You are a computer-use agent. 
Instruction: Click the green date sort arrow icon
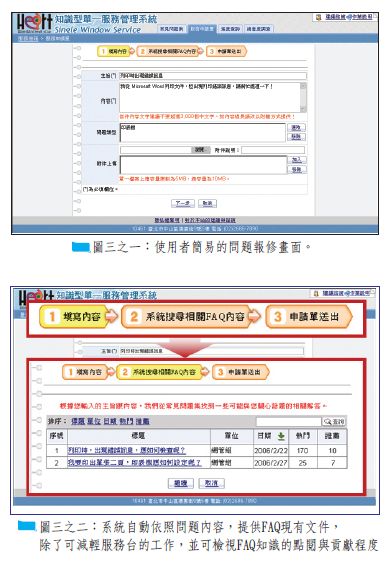click(x=281, y=436)
